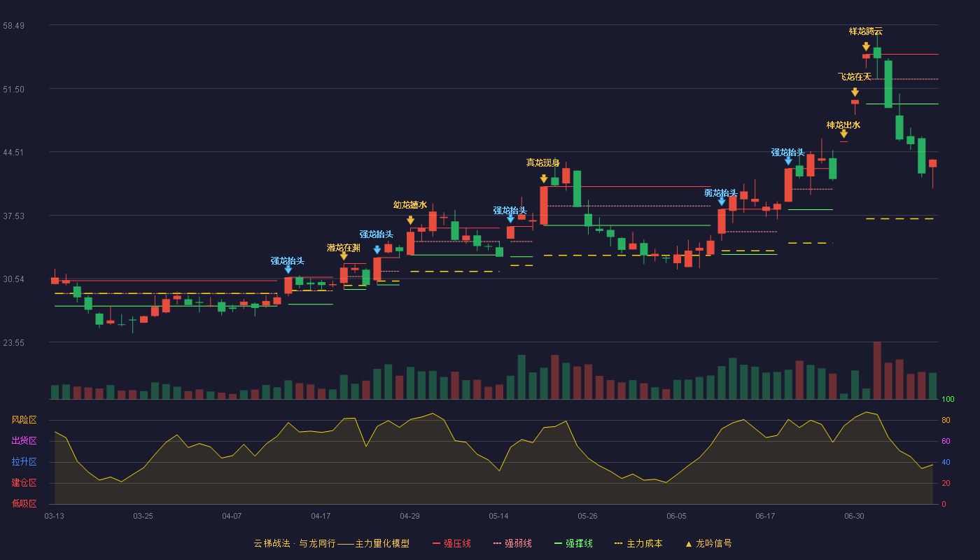Click the 23.55 price axis value
The height and width of the screenshot is (560, 980).
click(14, 342)
